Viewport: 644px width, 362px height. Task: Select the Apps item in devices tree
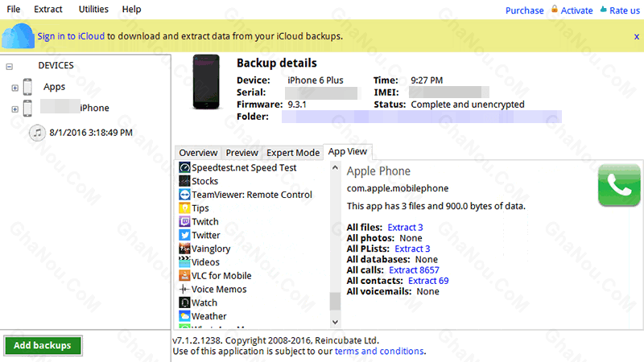point(54,87)
